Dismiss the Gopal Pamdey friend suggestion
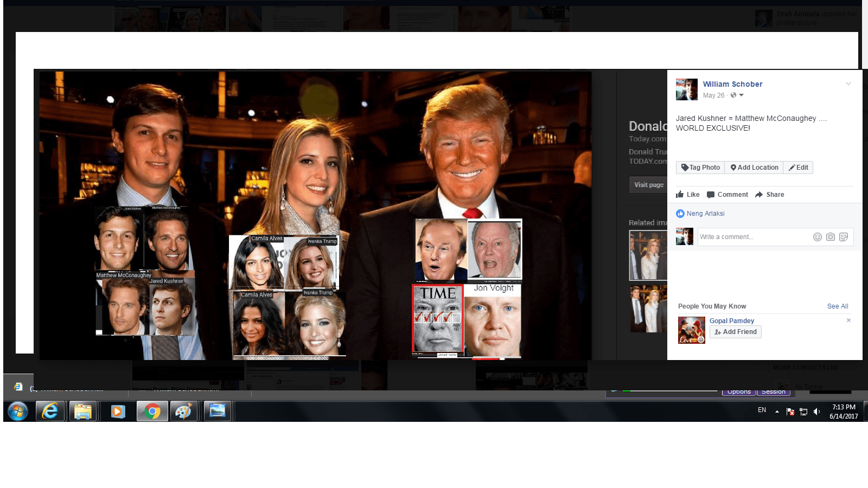This screenshot has height=488, width=868. click(848, 320)
